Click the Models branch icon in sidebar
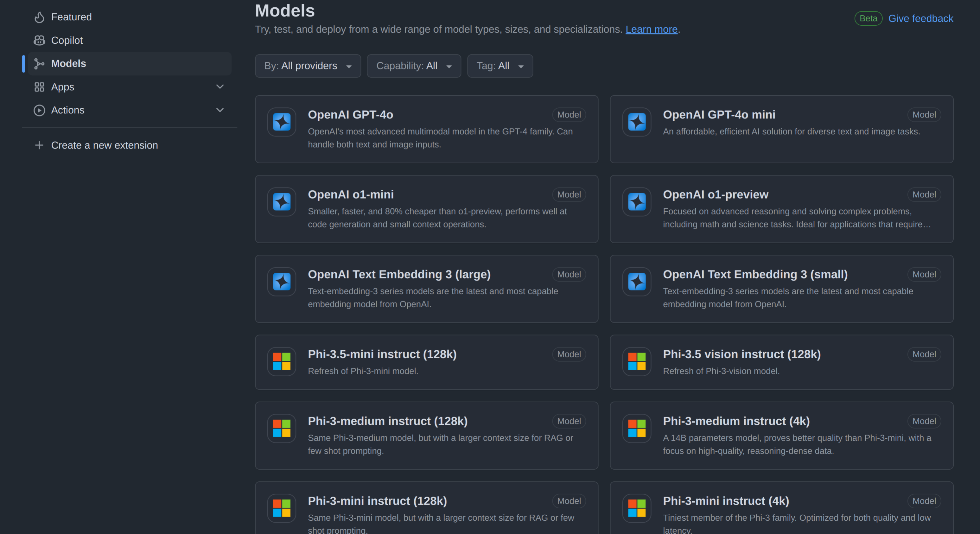980x534 pixels. [x=39, y=64]
